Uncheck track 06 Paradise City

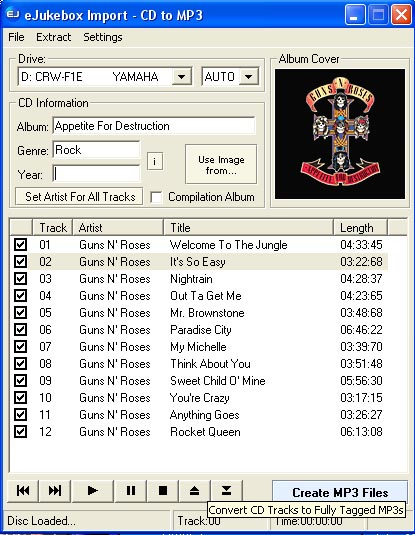(20, 330)
